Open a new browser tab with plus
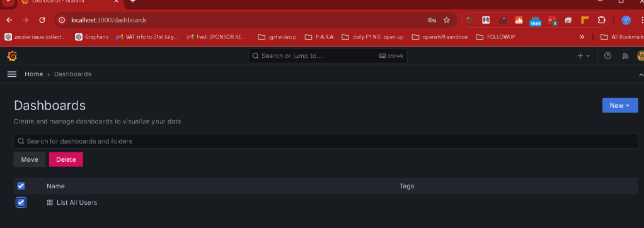644x228 pixels. (132, 2)
